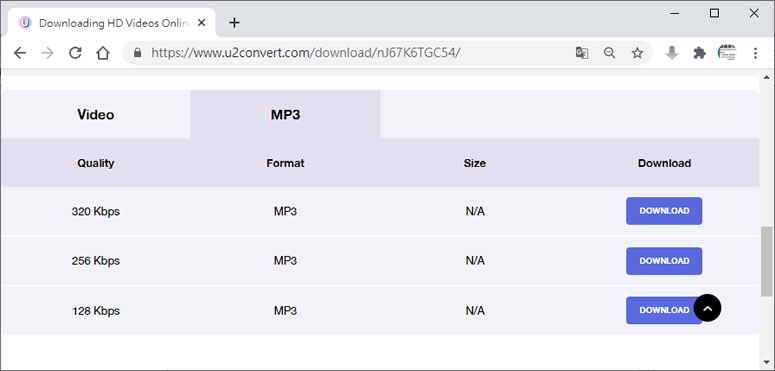Click the address bar URL

306,53
